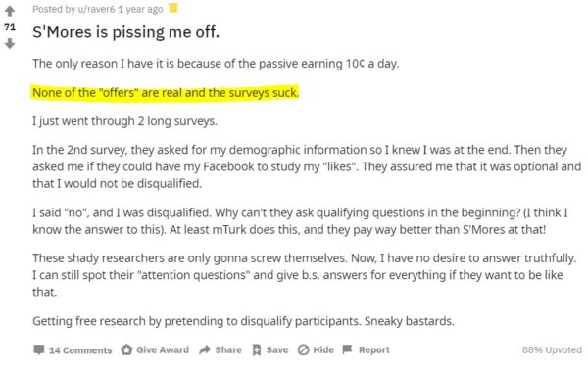The width and height of the screenshot is (588, 372).
Task: Click the Hide circle-slash icon
Action: 304,349
